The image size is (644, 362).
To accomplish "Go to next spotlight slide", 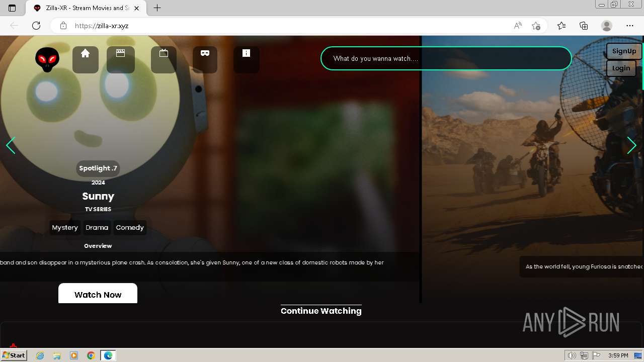I will point(631,145).
